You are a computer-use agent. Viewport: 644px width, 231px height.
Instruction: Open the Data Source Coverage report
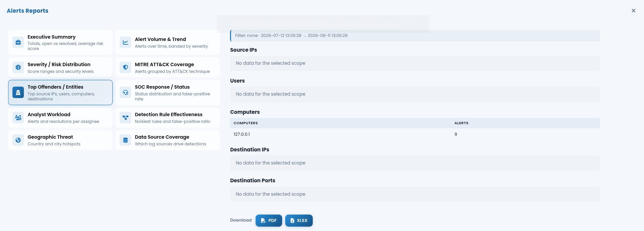(x=167, y=140)
